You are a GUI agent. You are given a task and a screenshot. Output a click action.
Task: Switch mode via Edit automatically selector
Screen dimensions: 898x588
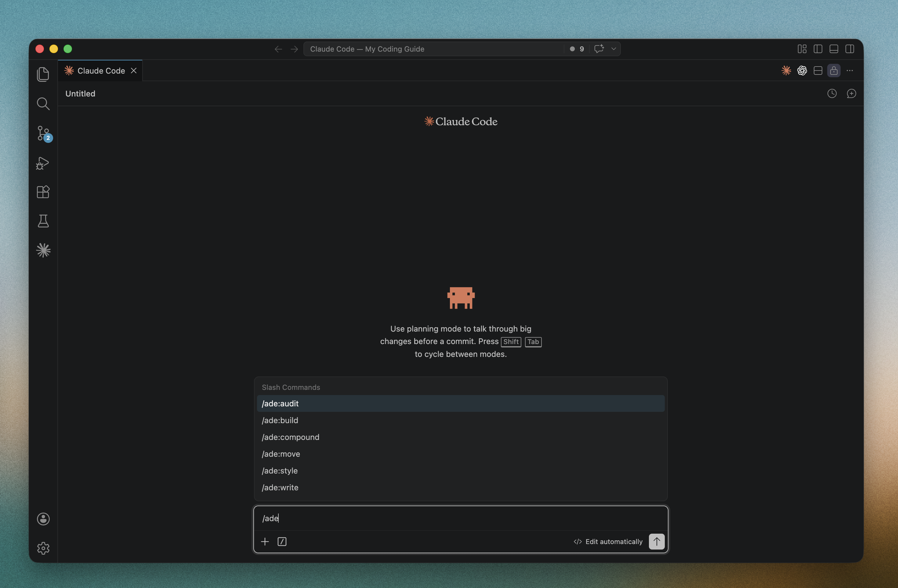[x=608, y=542]
